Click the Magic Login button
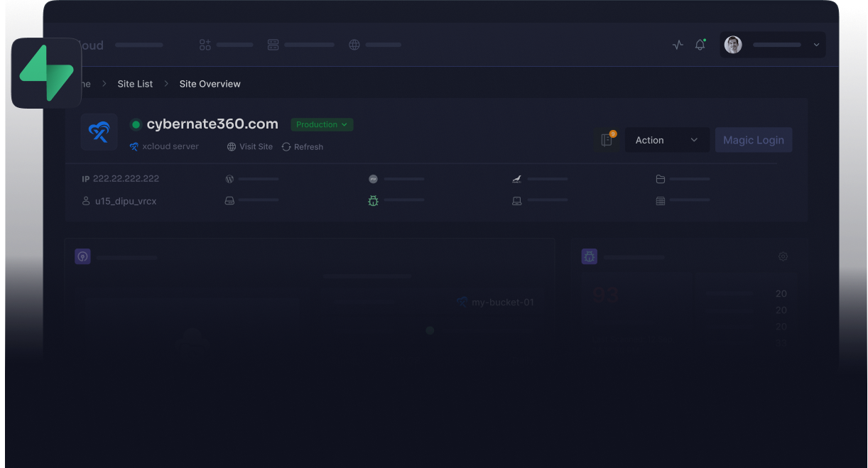868x468 pixels. click(754, 140)
